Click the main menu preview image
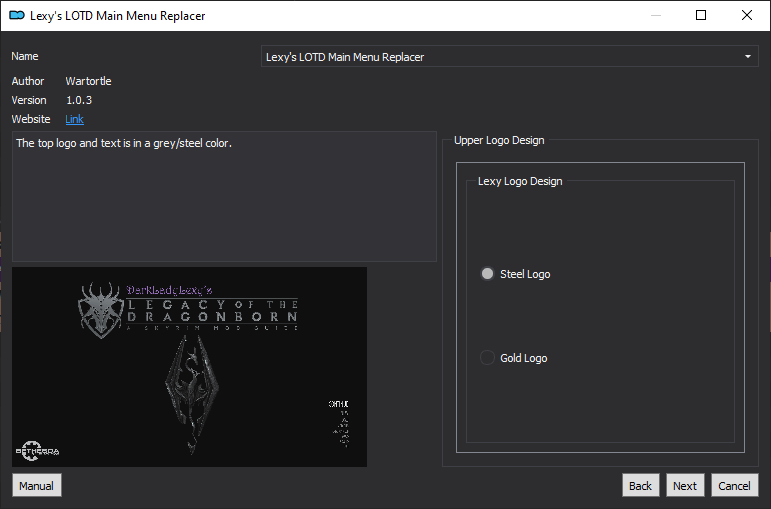Screen dimensions: 771x509 [189, 367]
